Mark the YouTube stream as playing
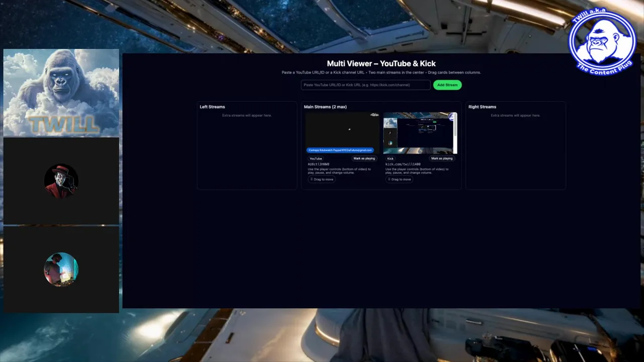Screen dimensions: 644x362 364,158
